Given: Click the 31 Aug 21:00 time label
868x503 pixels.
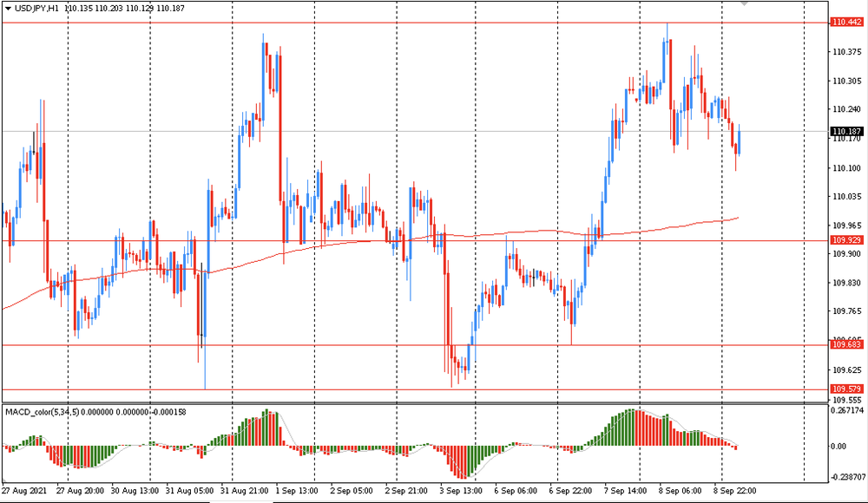Looking at the screenshot, I should coord(245,491).
